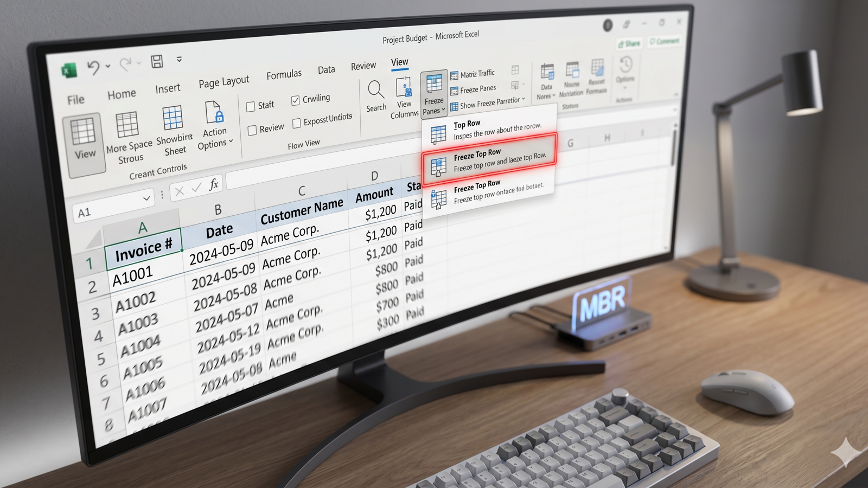
Task: Open the Data ribbon tab
Action: point(326,70)
